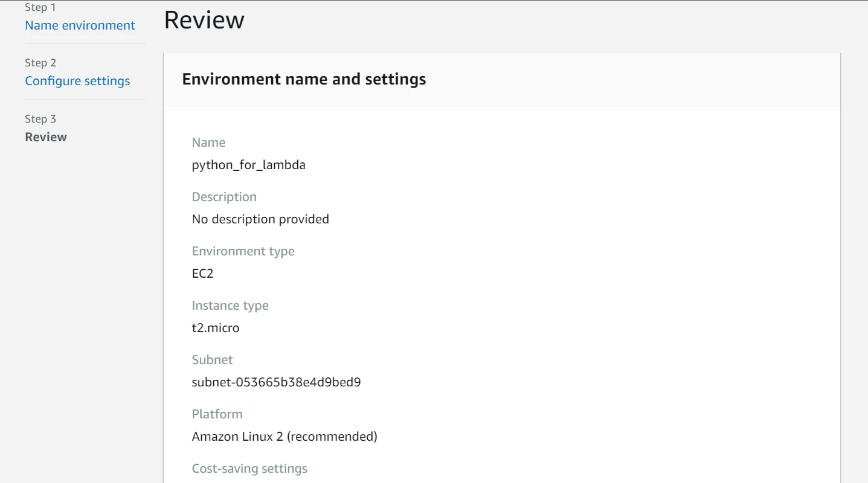Open the Configure settings step link
The image size is (868, 483).
coord(77,81)
